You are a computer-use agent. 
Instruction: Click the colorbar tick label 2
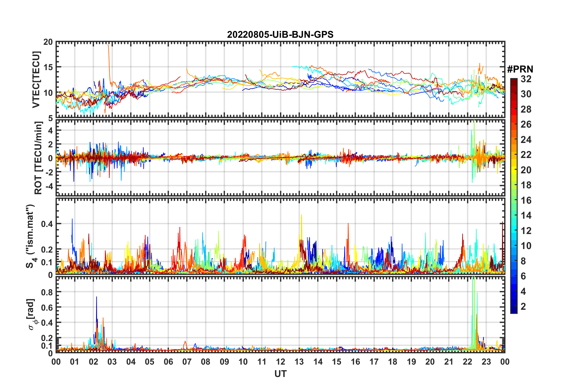pos(523,307)
